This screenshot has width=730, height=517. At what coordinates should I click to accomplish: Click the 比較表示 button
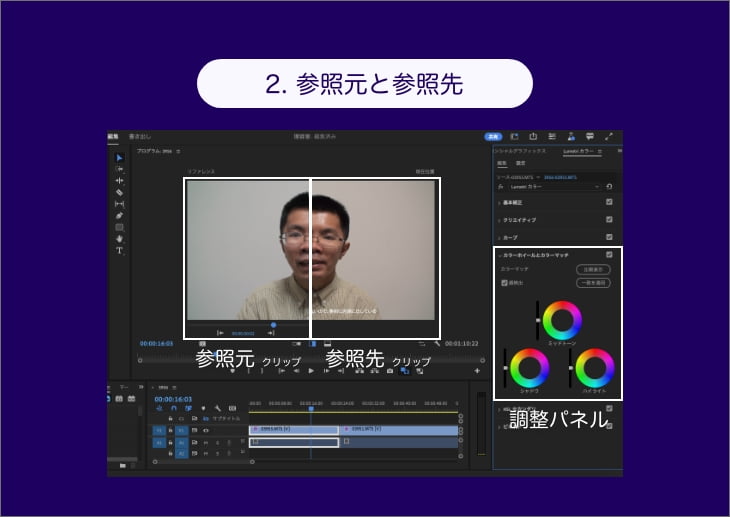[593, 269]
